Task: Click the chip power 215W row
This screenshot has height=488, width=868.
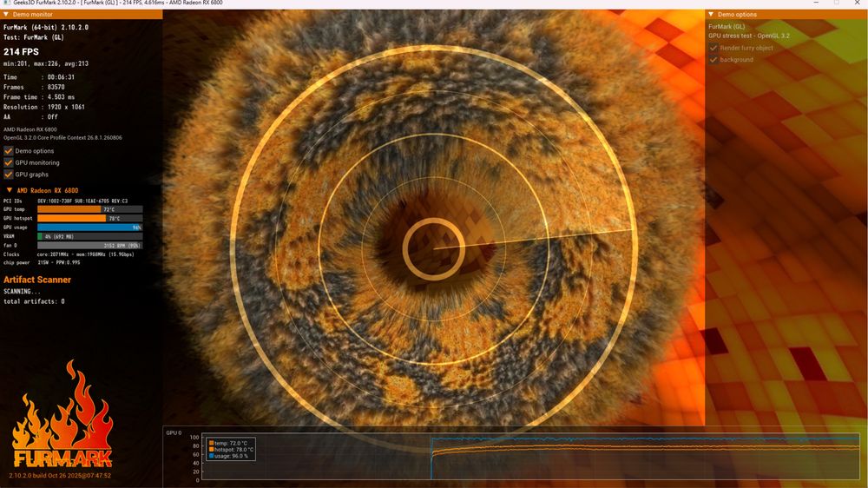Action: coord(42,262)
